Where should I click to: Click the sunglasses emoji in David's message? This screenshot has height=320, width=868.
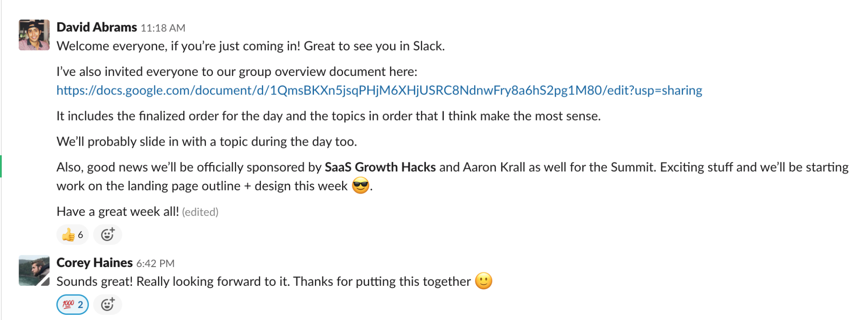pyautogui.click(x=360, y=186)
